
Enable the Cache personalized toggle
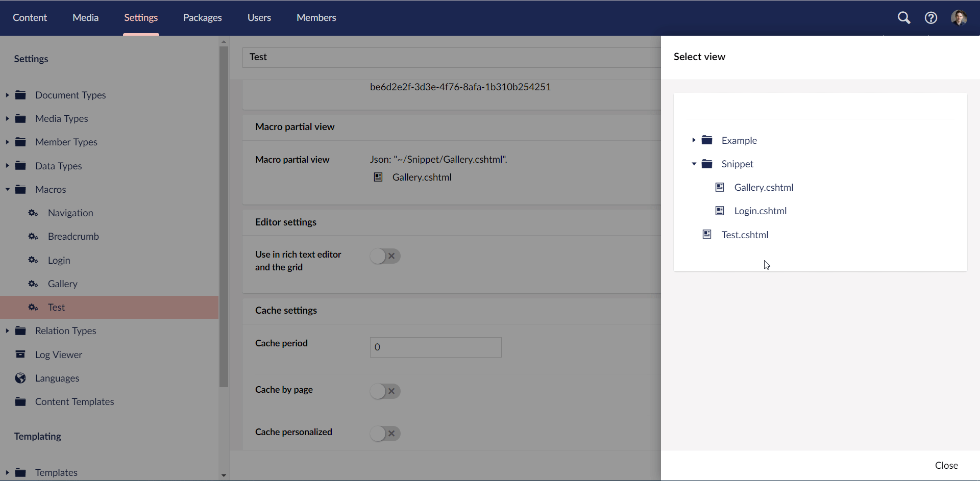[385, 434]
